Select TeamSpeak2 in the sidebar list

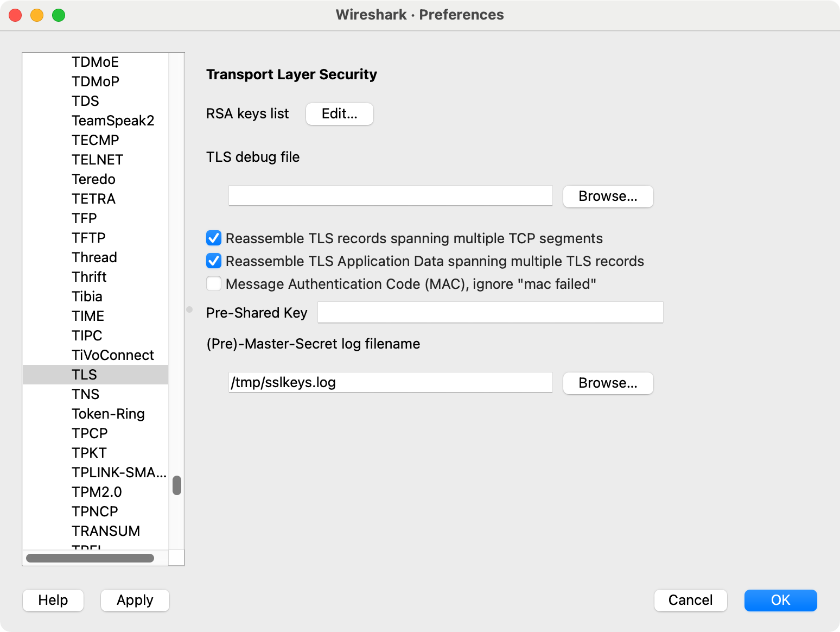(113, 121)
